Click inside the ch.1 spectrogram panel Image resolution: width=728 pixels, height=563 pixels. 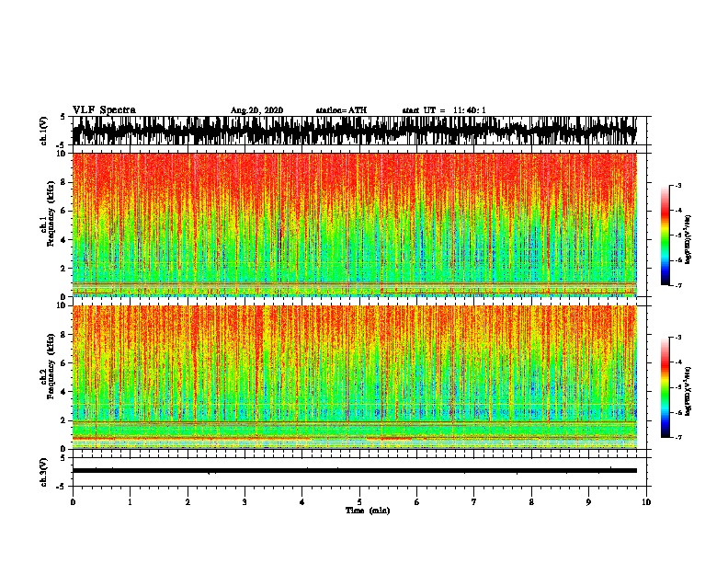(355, 224)
